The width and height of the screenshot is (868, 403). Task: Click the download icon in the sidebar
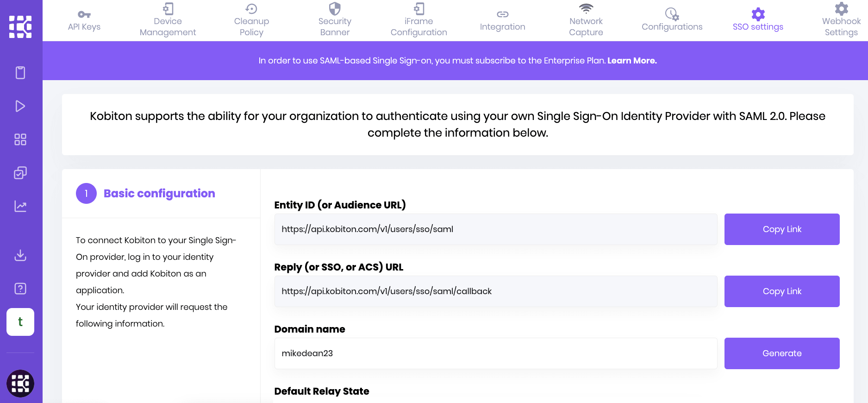click(20, 255)
